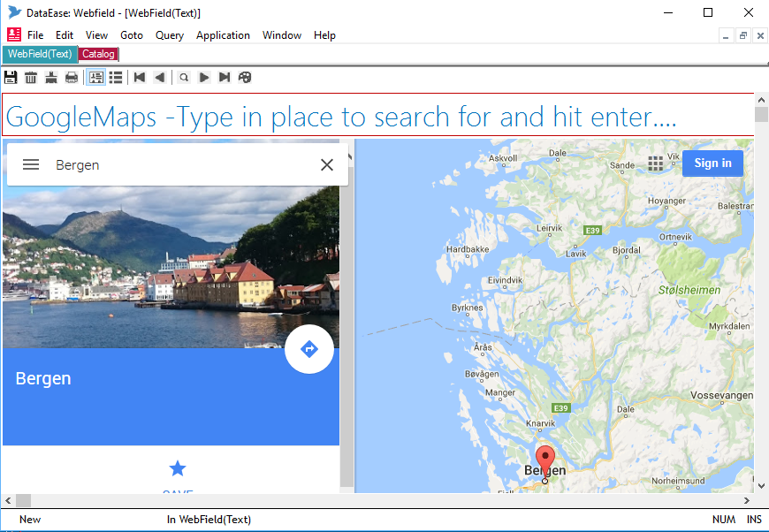
Task: Click the Askvoll label on the map
Action: pos(503,158)
